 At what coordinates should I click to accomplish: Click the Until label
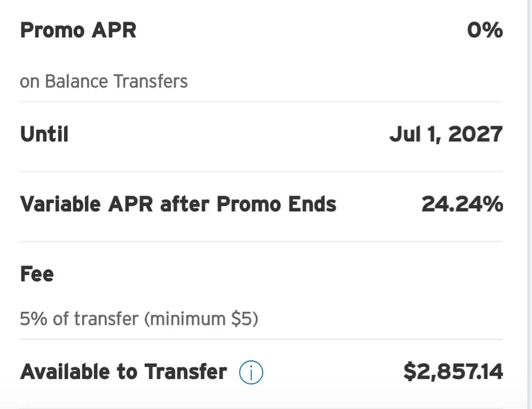point(44,134)
